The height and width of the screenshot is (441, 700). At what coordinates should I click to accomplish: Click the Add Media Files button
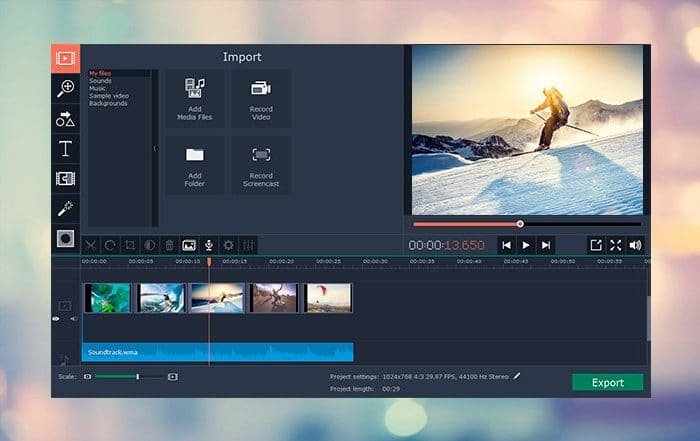tap(195, 98)
